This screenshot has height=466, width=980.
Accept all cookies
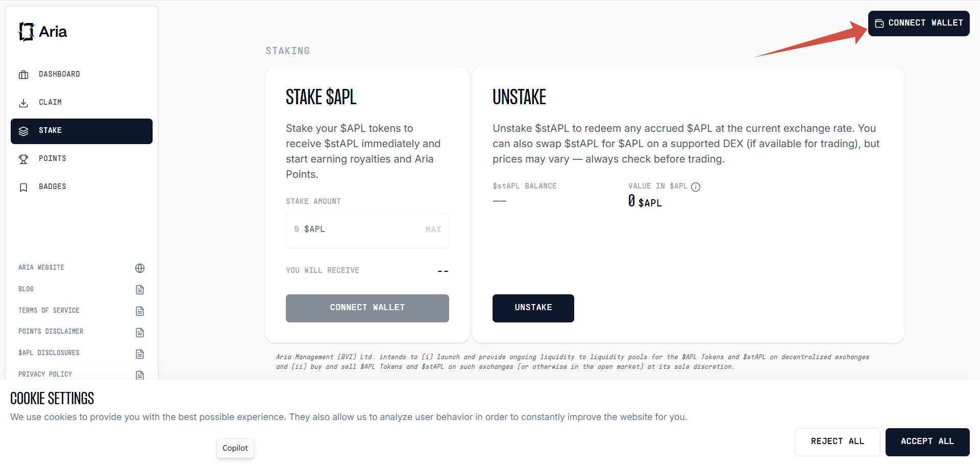pos(927,442)
